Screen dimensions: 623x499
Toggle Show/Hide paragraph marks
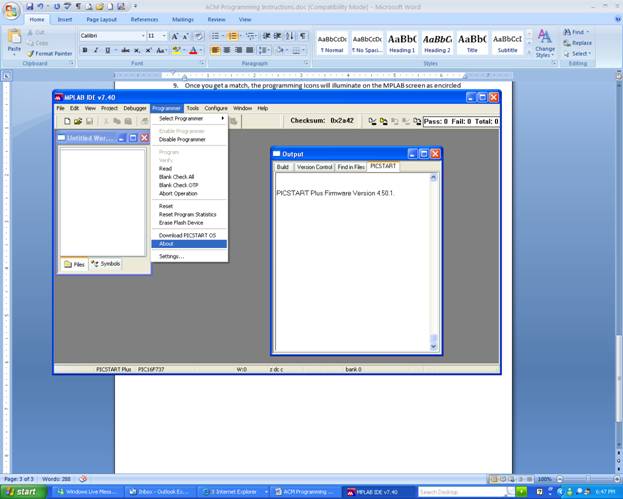tap(303, 36)
